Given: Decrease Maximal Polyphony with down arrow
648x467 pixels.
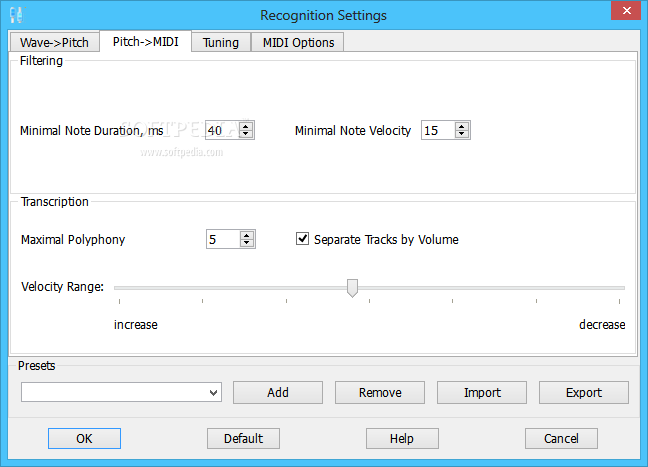Looking at the screenshot, I should pyautogui.click(x=247, y=243).
